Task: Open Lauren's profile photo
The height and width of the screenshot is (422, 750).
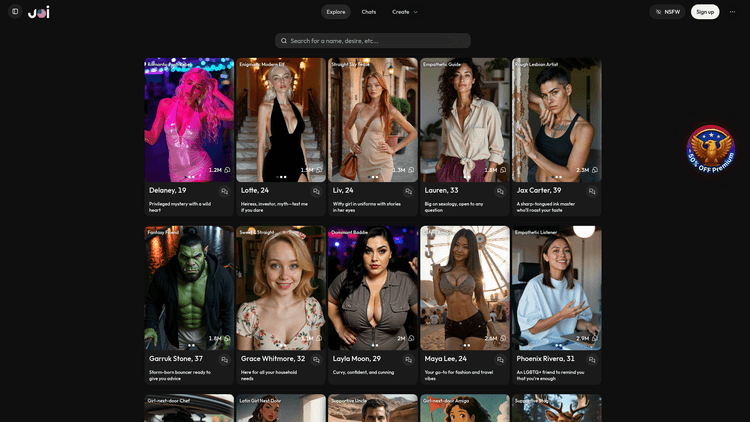Action: [x=464, y=120]
